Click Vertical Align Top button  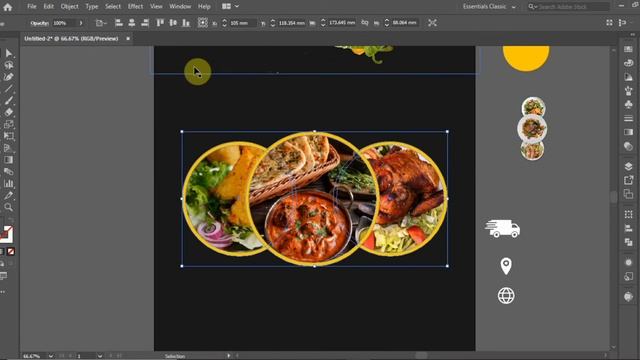tap(160, 23)
